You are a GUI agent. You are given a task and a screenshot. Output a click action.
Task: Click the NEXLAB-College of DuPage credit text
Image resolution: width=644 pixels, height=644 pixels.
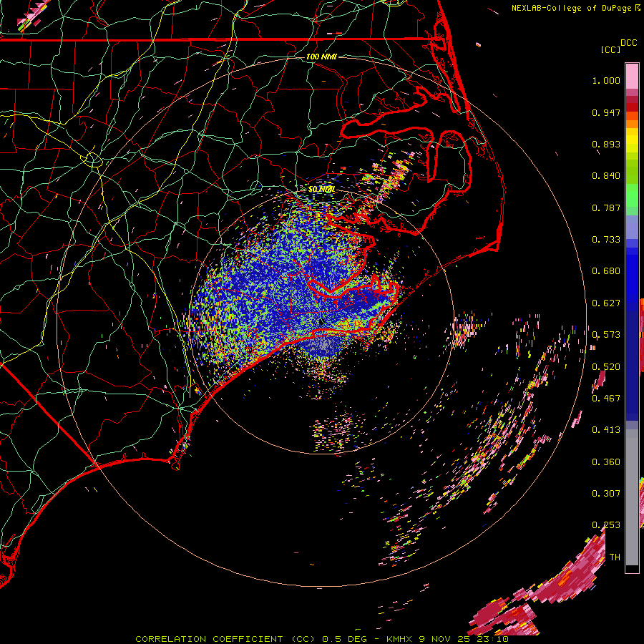coord(575,8)
